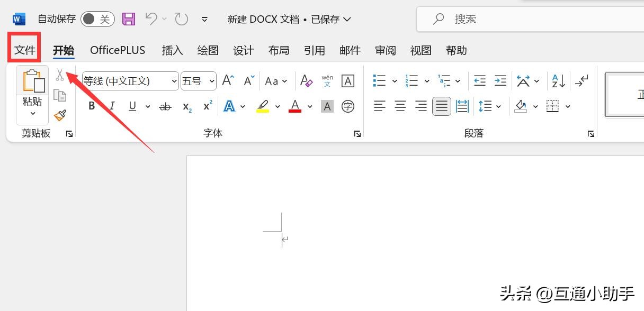Open the font name dropdown
The width and height of the screenshot is (644, 311).
(x=175, y=81)
